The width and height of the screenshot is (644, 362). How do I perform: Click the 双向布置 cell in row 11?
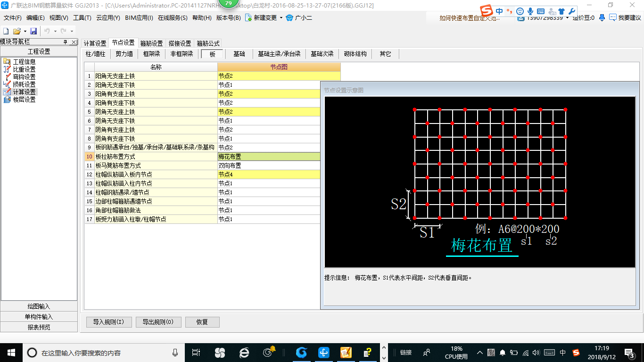tap(269, 165)
